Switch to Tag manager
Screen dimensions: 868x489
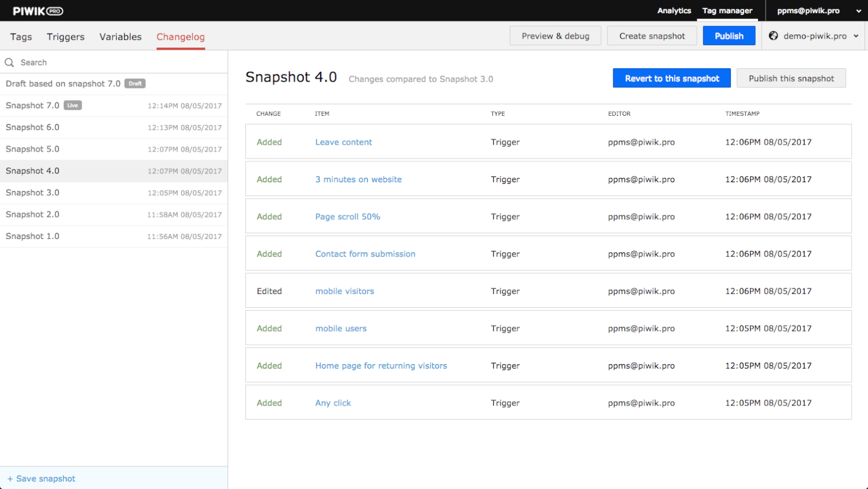(x=727, y=10)
